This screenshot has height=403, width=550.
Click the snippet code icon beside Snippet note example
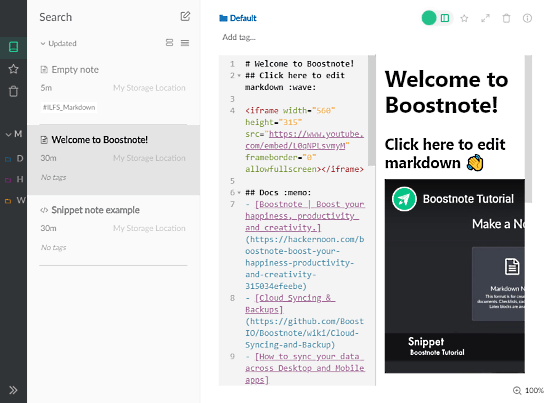[44, 210]
